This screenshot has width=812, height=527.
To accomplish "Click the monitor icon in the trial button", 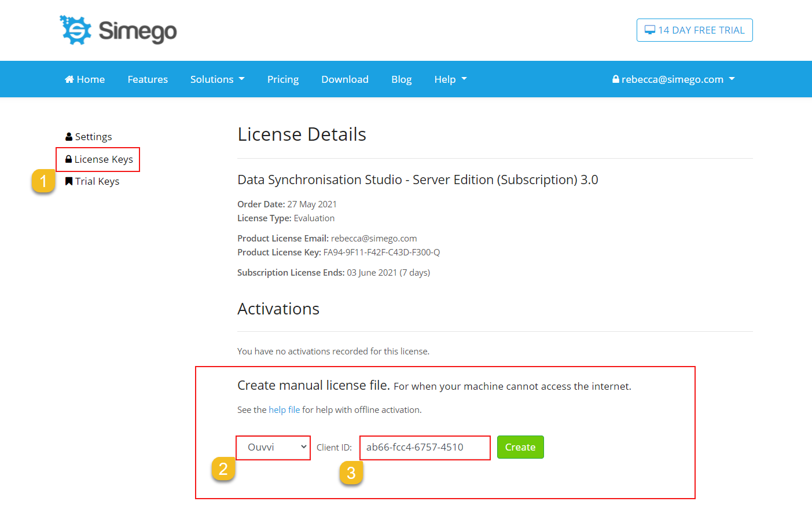I will tap(650, 30).
